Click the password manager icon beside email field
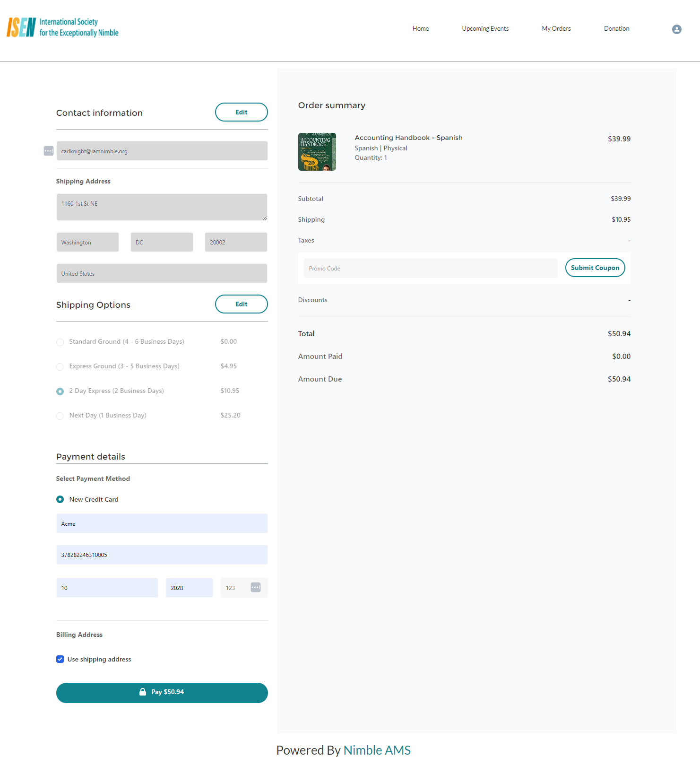The height and width of the screenshot is (757, 700). point(49,151)
